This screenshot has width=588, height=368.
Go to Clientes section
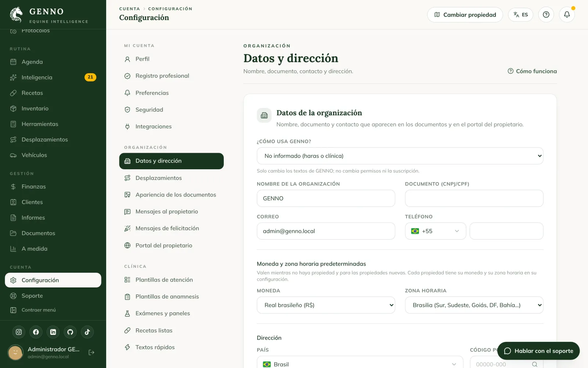[x=53, y=202]
